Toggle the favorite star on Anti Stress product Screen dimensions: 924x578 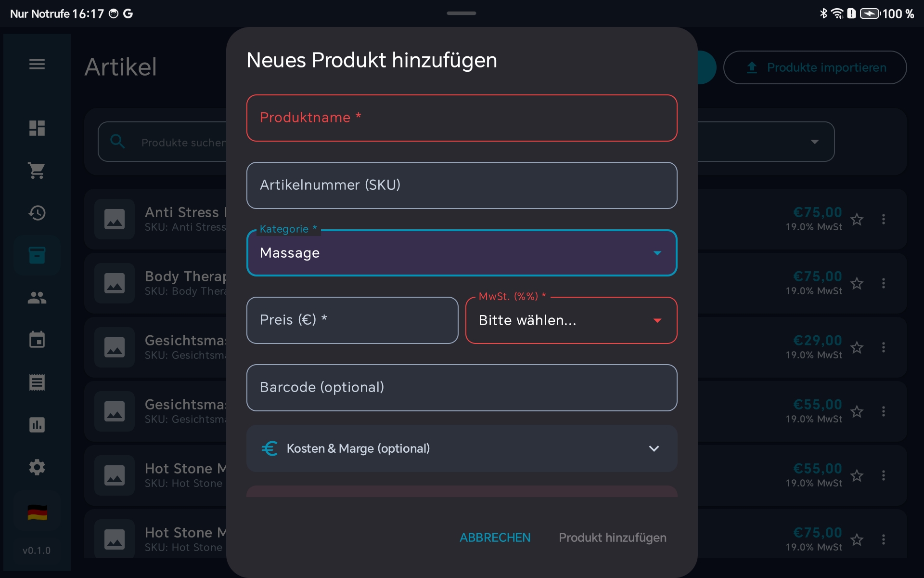pos(858,219)
